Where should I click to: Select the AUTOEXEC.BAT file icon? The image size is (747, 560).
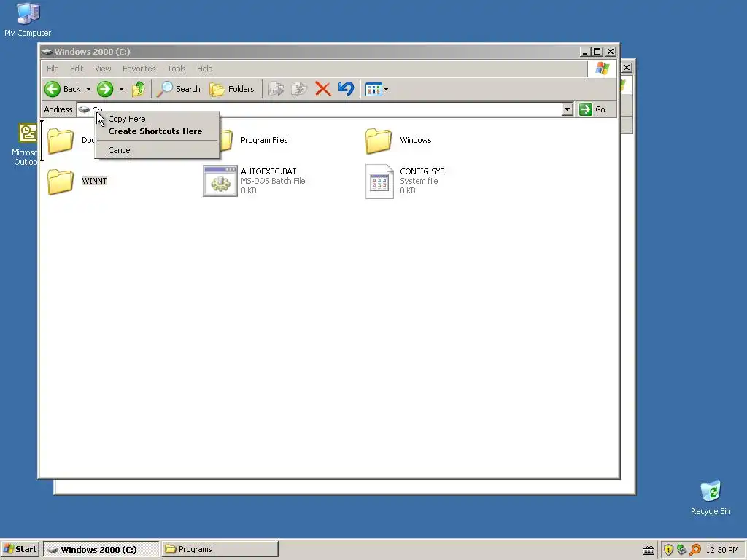(220, 181)
